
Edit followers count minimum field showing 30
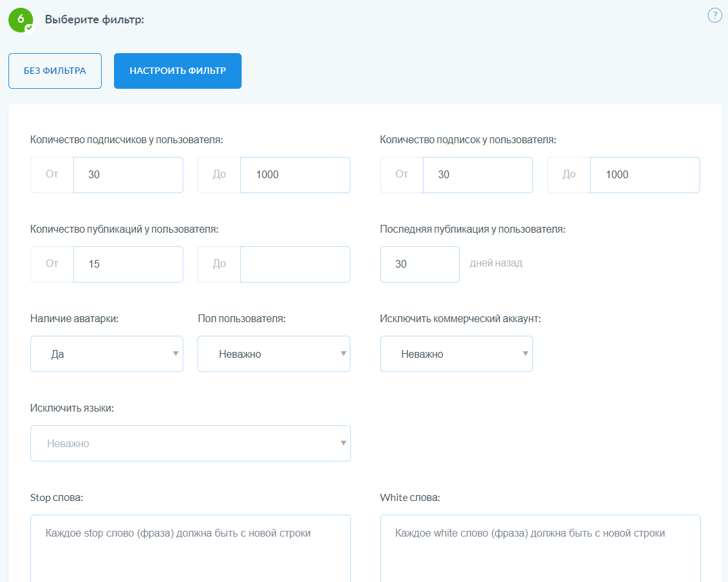[128, 174]
